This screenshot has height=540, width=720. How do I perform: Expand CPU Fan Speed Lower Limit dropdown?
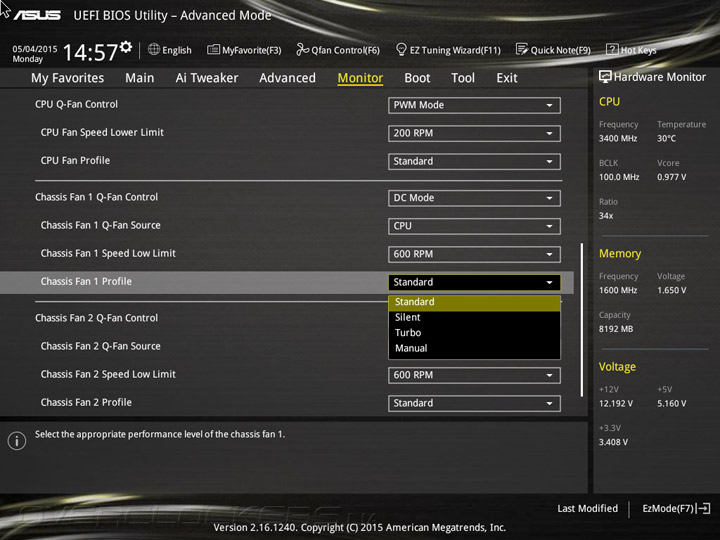tap(474, 133)
